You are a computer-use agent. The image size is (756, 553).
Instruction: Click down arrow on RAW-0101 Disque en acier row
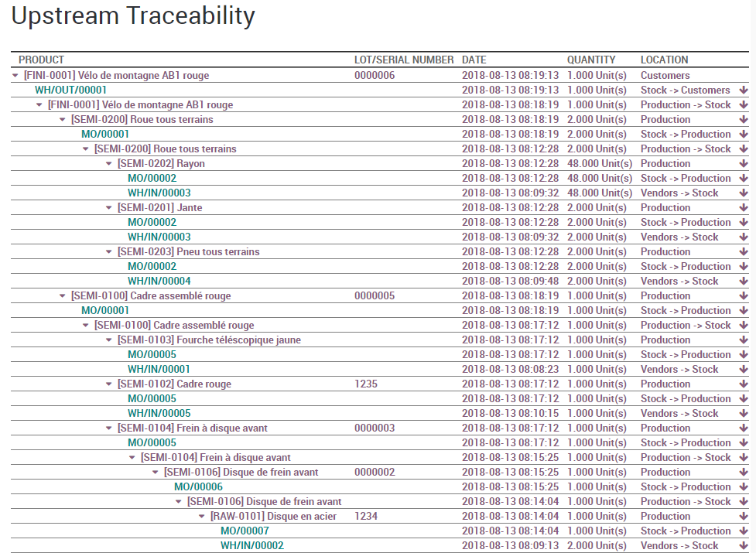[x=743, y=517]
